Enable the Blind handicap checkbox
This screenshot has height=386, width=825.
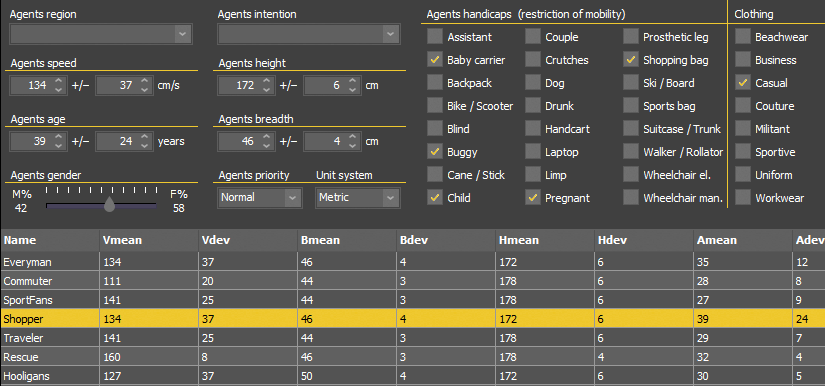point(435,129)
